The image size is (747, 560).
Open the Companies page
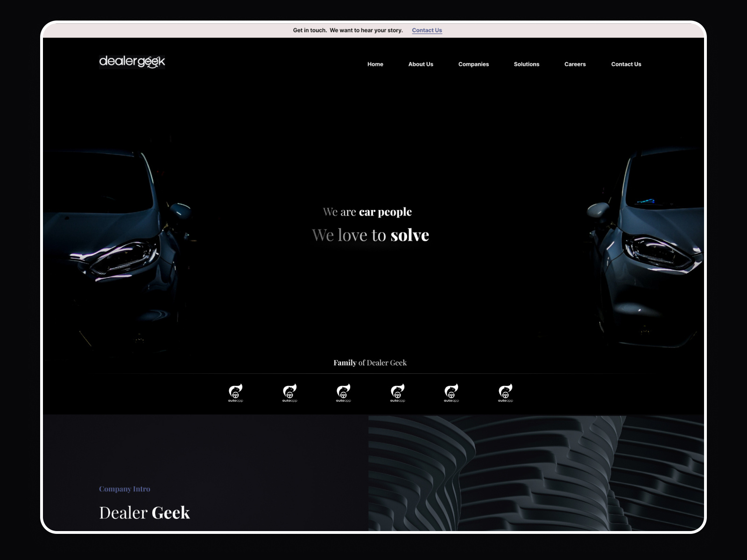(x=473, y=64)
